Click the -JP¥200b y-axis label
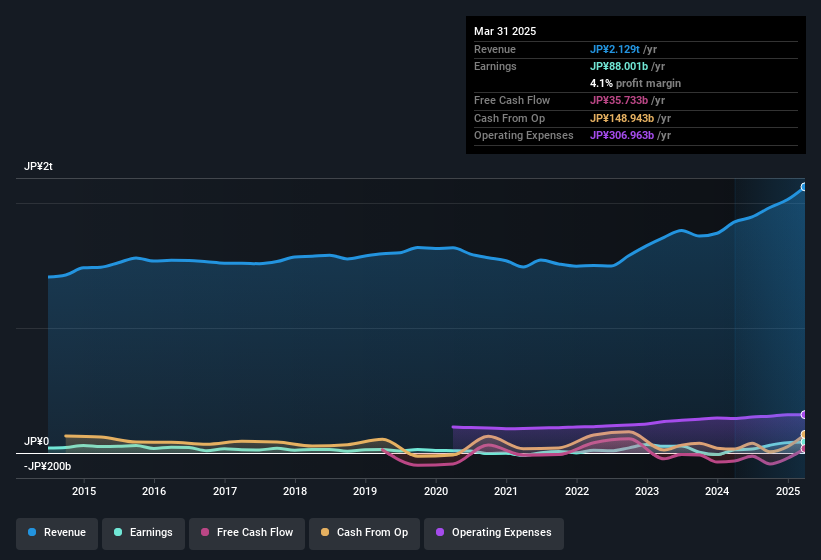The image size is (821, 560). point(47,466)
